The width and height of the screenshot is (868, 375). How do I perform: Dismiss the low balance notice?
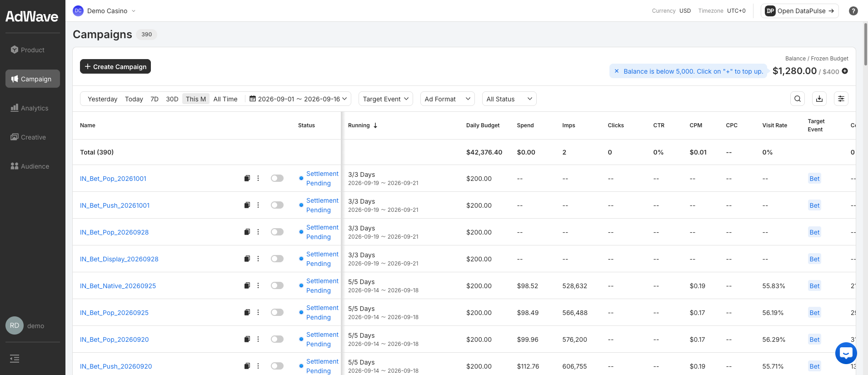coord(617,71)
